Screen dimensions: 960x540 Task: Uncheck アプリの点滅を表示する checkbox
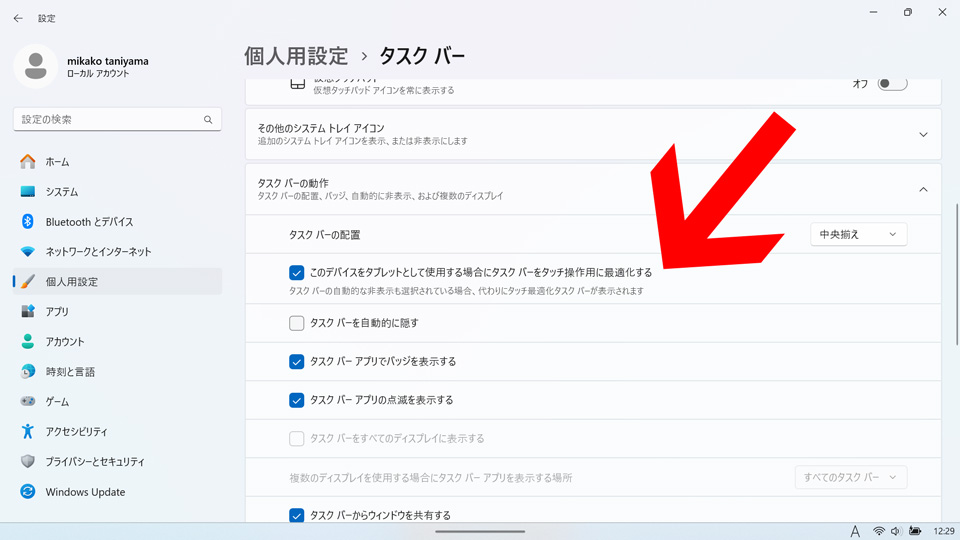(296, 400)
